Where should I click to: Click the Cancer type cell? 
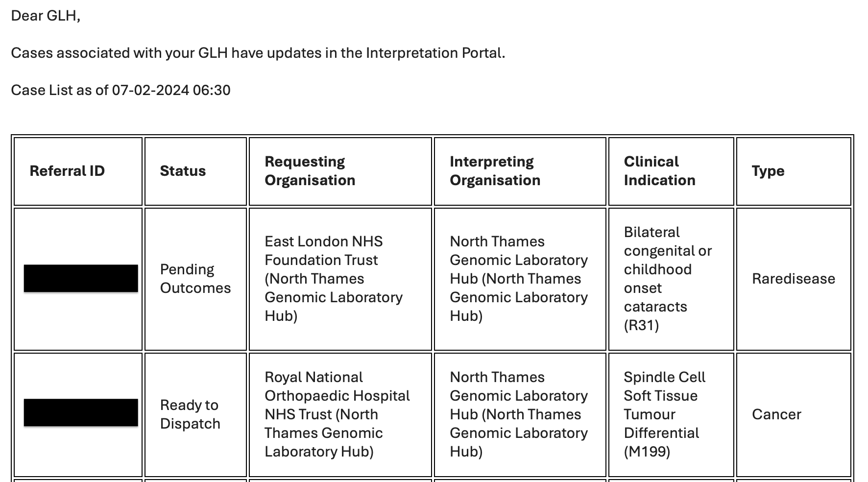[776, 414]
